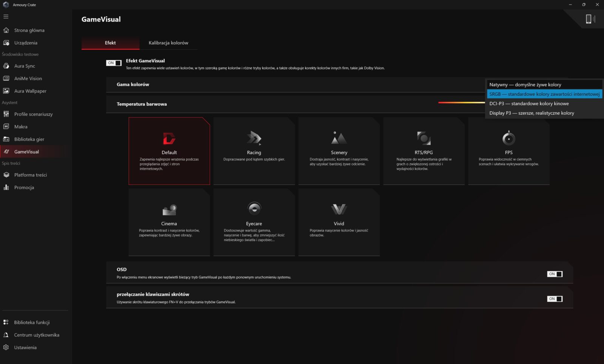Choose the Scenery mode icon

339,138
